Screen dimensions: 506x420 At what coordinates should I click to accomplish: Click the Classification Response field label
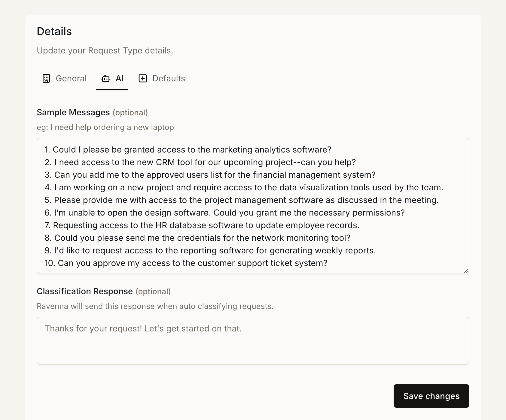(85, 291)
